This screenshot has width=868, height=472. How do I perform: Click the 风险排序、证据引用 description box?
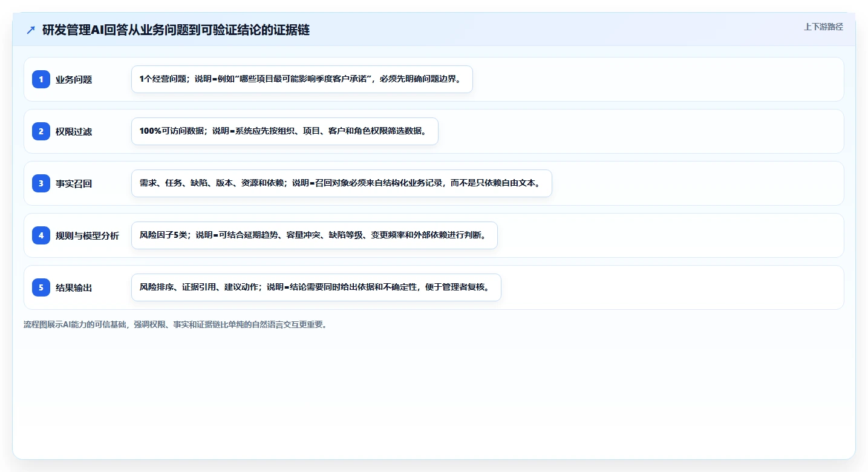316,287
